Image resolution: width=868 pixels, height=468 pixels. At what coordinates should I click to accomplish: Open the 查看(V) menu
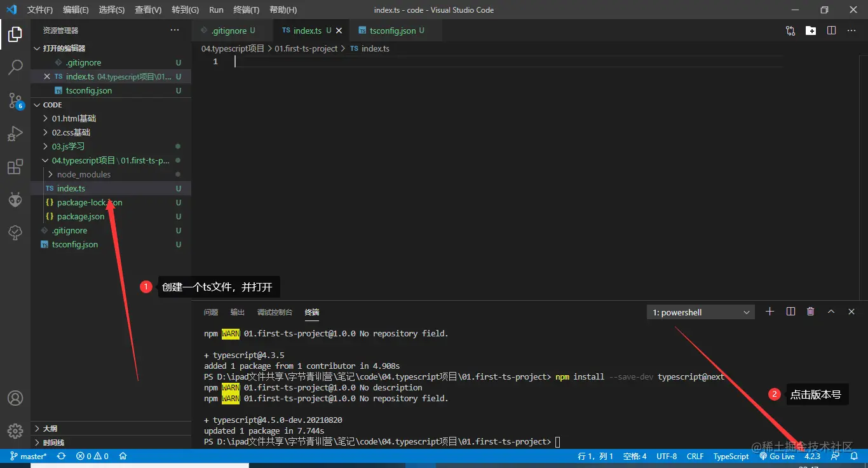point(148,10)
